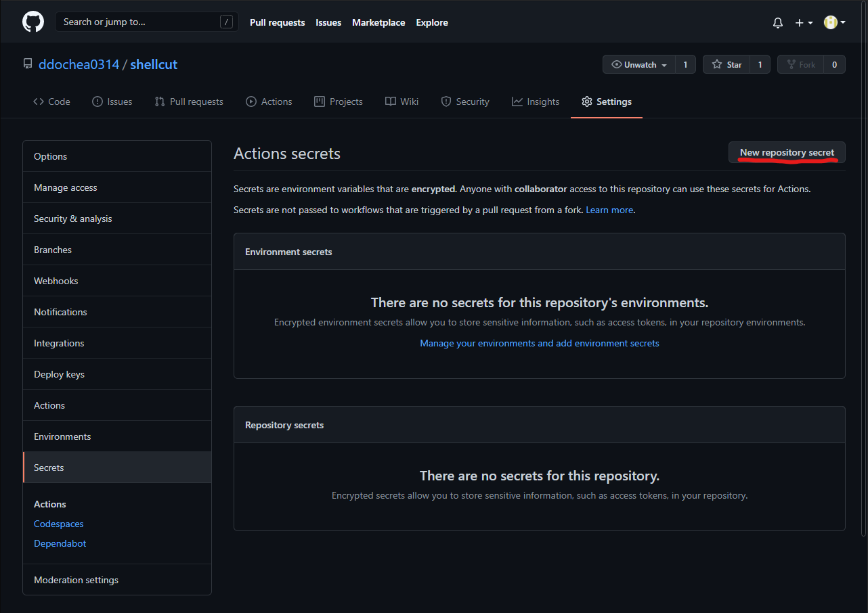This screenshot has height=613, width=868.
Task: Open Options in settings sidebar
Action: click(117, 156)
